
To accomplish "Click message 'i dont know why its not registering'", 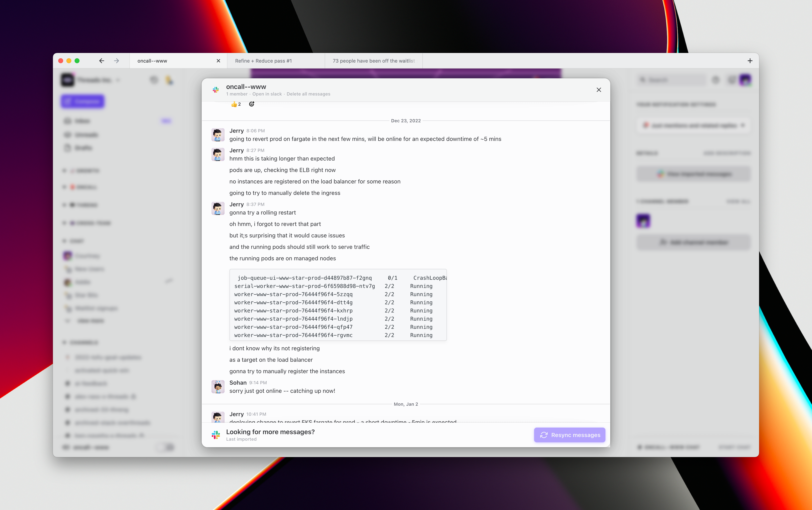I will pyautogui.click(x=274, y=348).
